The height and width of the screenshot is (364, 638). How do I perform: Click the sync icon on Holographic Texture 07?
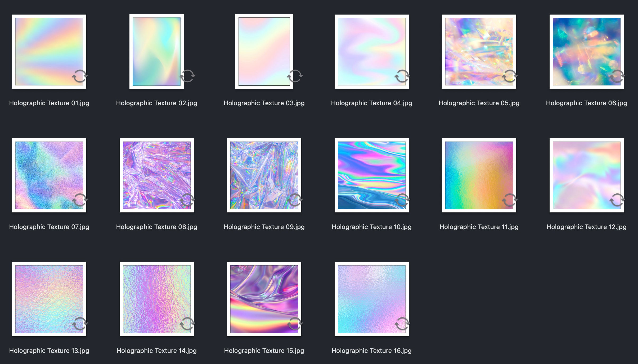point(80,200)
